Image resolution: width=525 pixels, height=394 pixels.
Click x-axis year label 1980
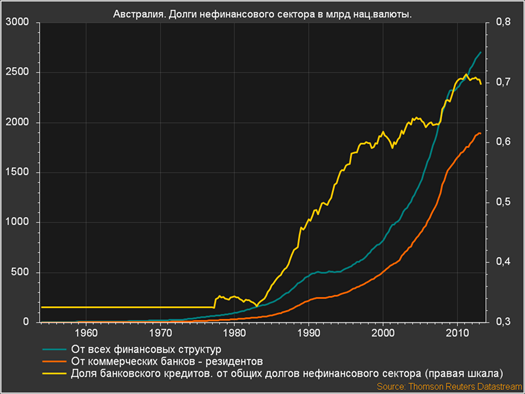[x=234, y=333]
